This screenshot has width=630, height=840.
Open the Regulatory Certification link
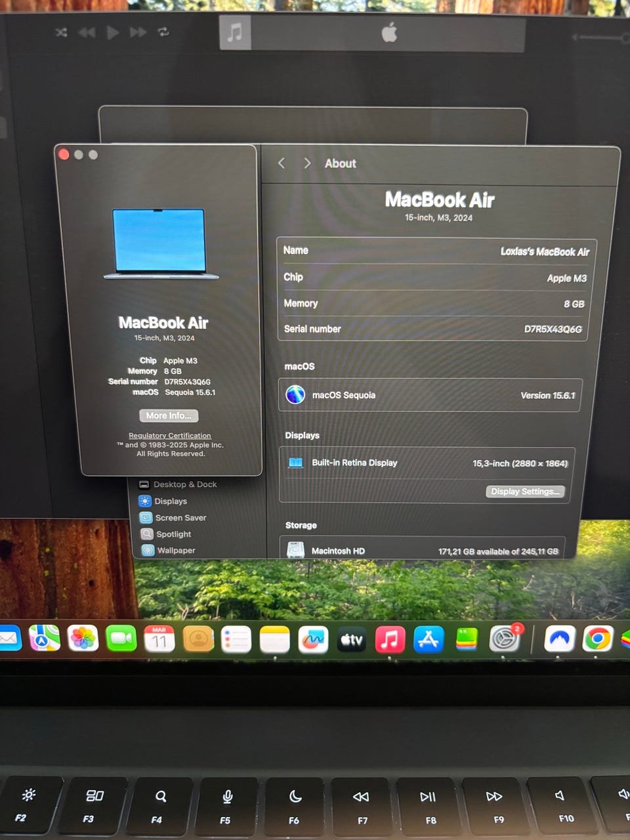tap(170, 435)
